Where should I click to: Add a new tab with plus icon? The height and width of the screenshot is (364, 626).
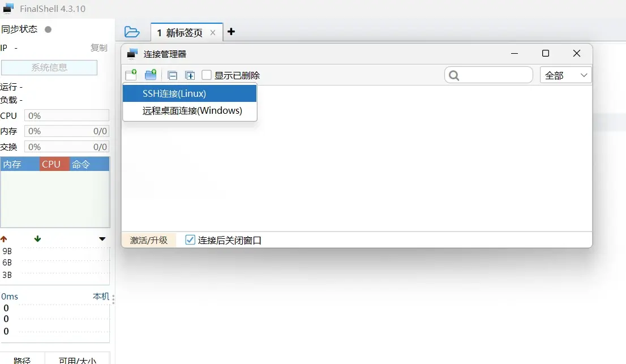pyautogui.click(x=231, y=32)
